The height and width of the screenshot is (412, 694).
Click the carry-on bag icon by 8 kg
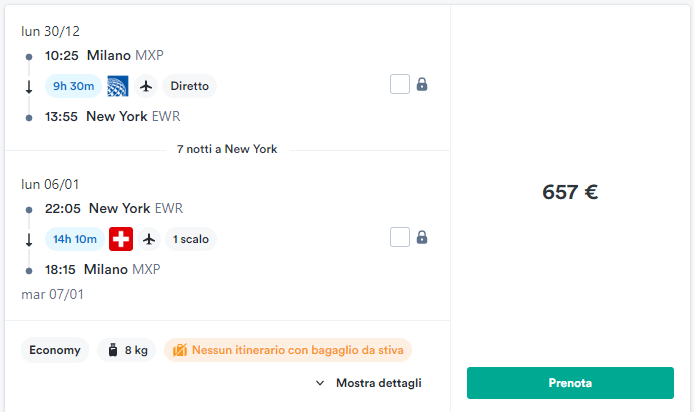(113, 350)
